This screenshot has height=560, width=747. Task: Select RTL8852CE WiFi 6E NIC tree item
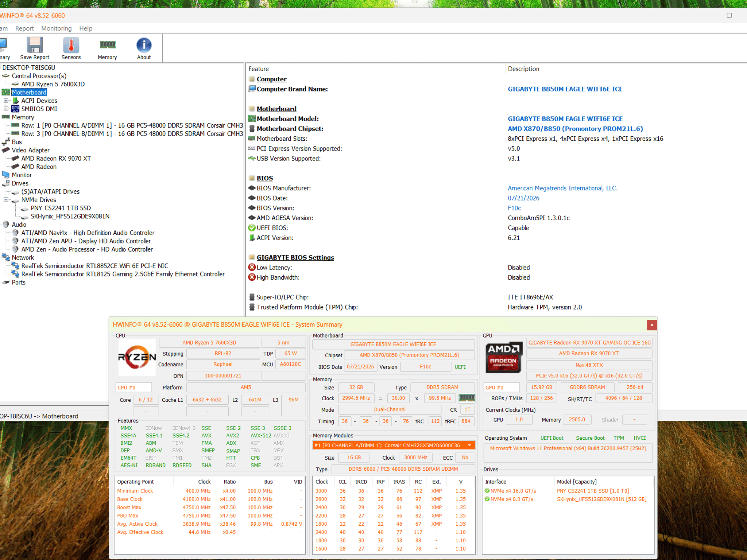tap(95, 266)
